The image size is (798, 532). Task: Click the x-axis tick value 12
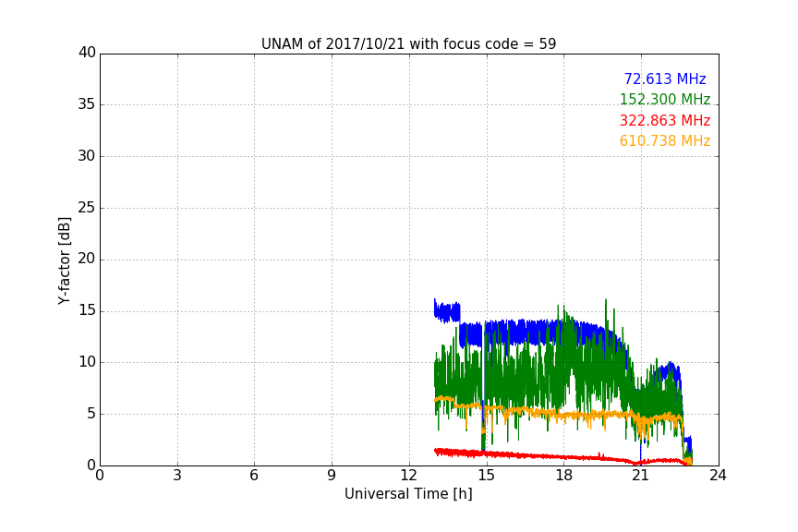409,476
